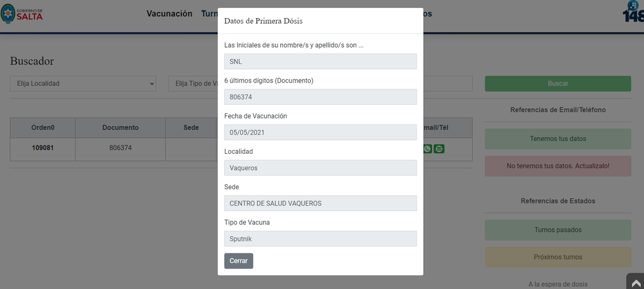This screenshot has width=644, height=289.
Task: Click the Tipo de Vacuna field Sputnik
Action: (320, 239)
